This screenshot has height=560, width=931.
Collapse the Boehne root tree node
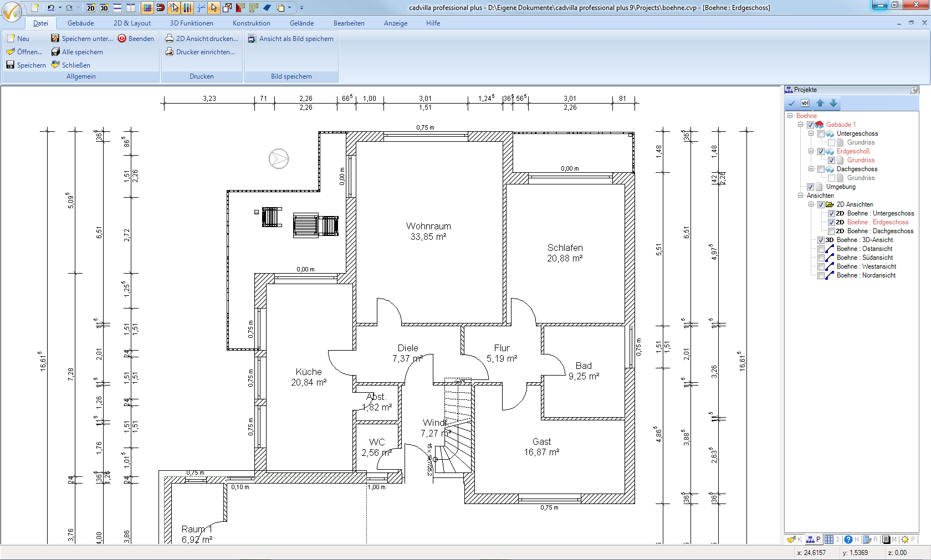pyautogui.click(x=790, y=116)
